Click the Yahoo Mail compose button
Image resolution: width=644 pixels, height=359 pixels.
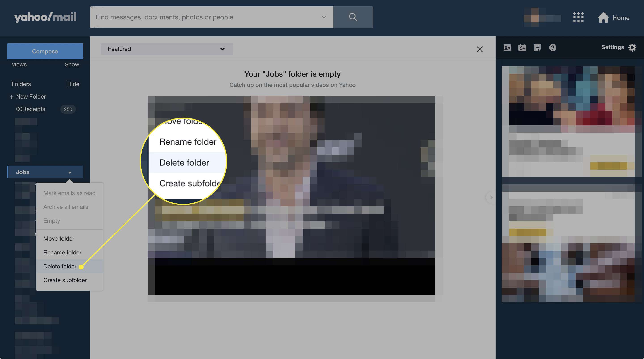tap(45, 51)
